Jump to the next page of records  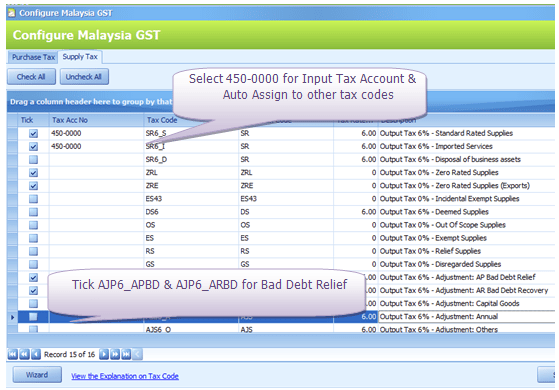point(115,354)
